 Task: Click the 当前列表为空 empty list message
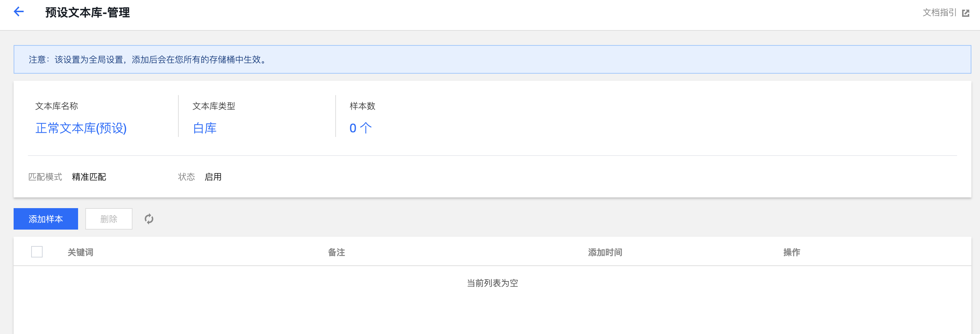click(x=492, y=283)
